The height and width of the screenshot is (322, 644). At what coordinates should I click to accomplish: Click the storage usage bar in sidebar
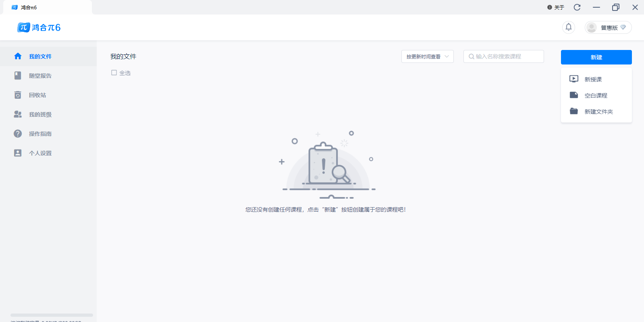(52, 315)
